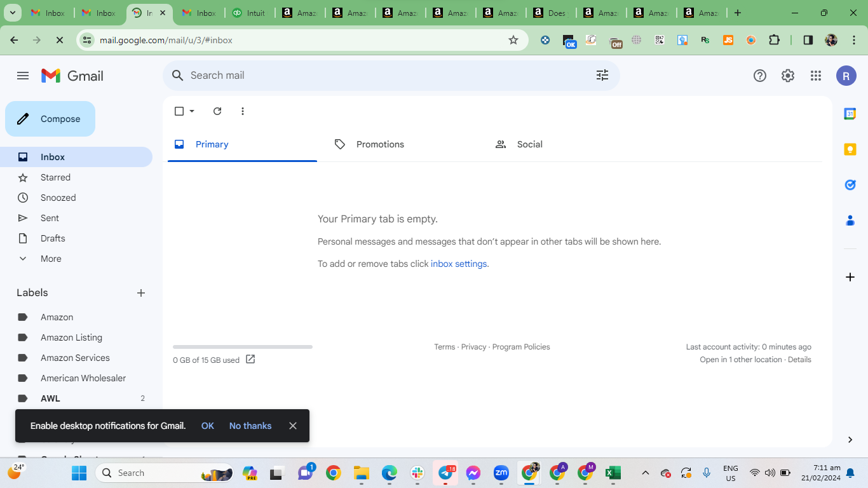Viewport: 868px width, 488px height.
Task: Click the Windows taskbar Search box
Action: (x=165, y=473)
